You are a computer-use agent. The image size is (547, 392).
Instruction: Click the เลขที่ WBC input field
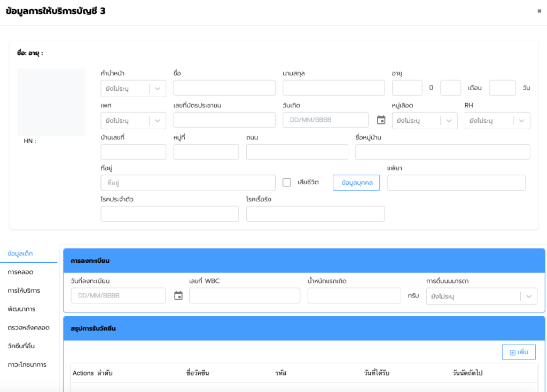pos(244,296)
